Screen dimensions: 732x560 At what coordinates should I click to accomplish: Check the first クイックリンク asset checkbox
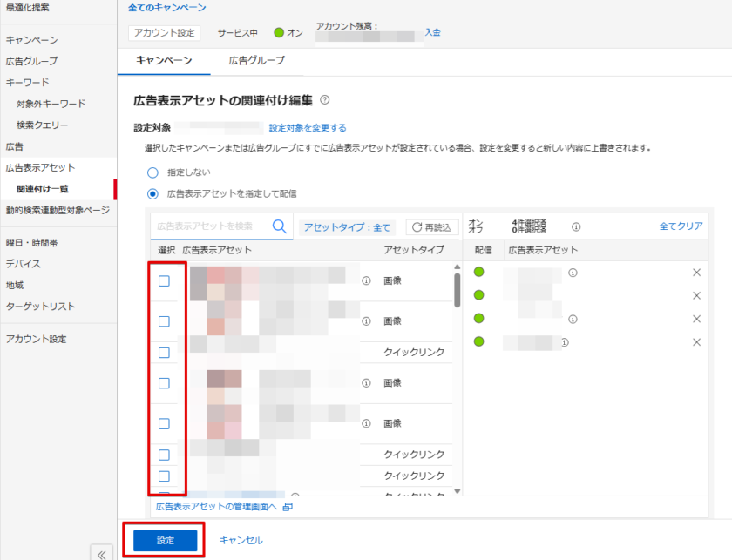tap(164, 353)
